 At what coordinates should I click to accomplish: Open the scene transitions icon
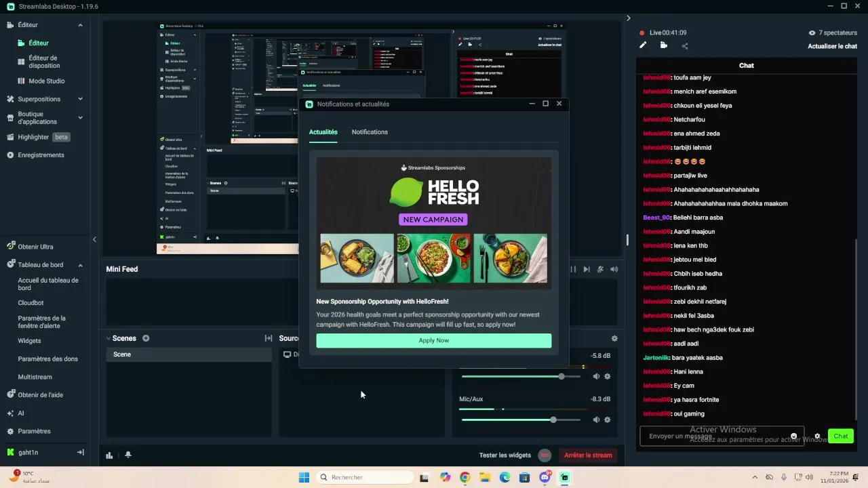click(269, 338)
